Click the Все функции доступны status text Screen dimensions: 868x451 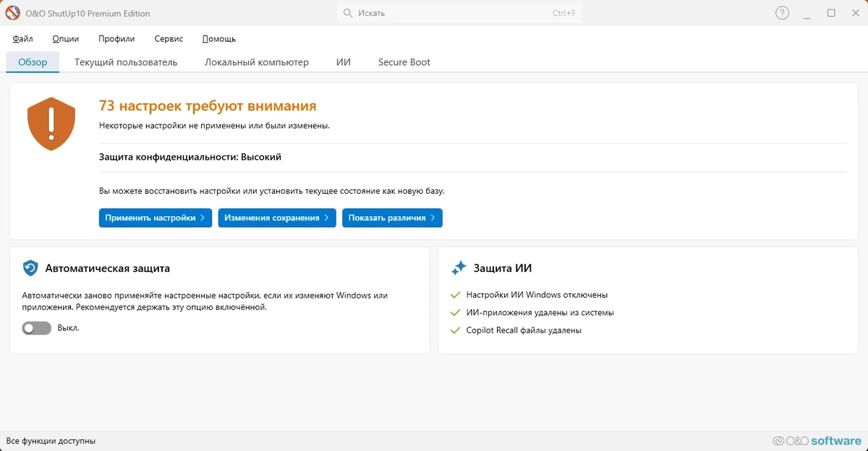[x=51, y=441]
